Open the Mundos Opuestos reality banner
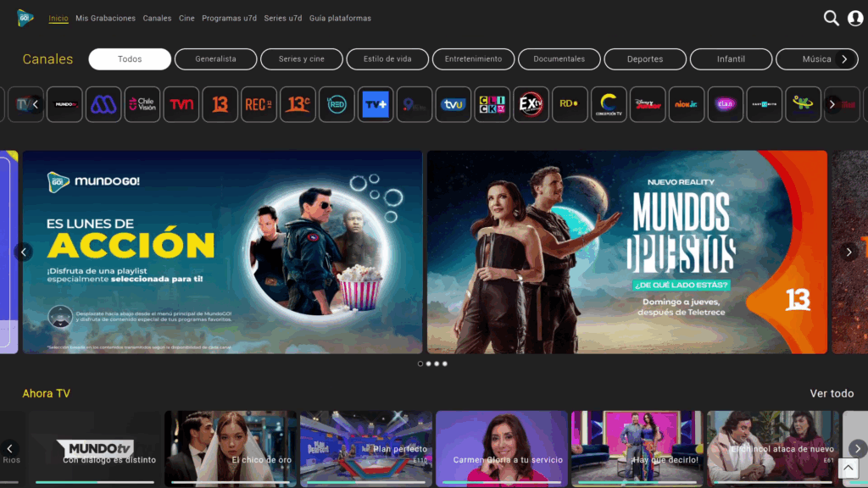 click(x=627, y=252)
